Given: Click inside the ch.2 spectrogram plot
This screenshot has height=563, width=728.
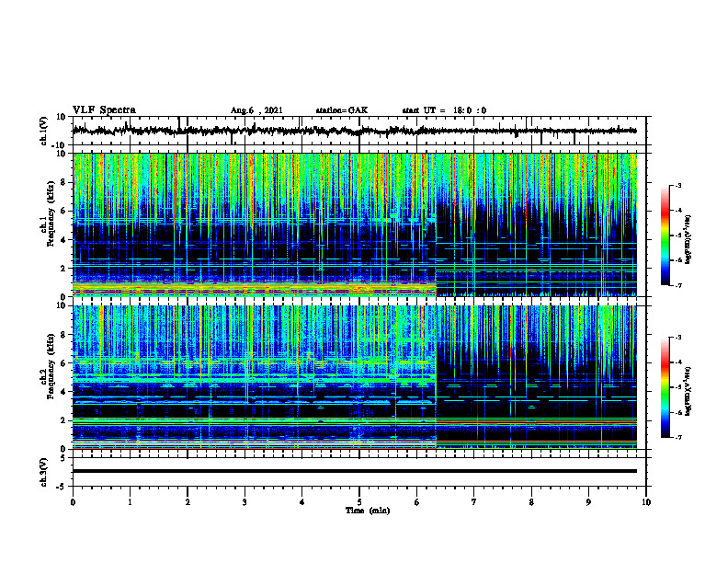Looking at the screenshot, I should coord(355,377).
